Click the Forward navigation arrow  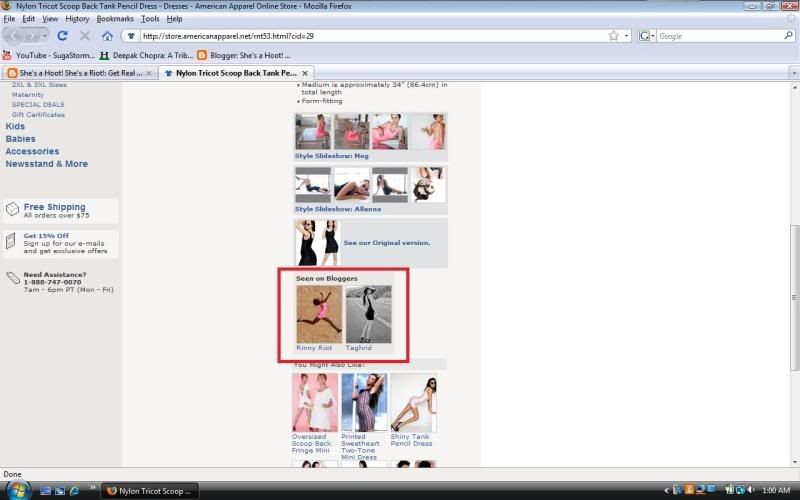(31, 36)
